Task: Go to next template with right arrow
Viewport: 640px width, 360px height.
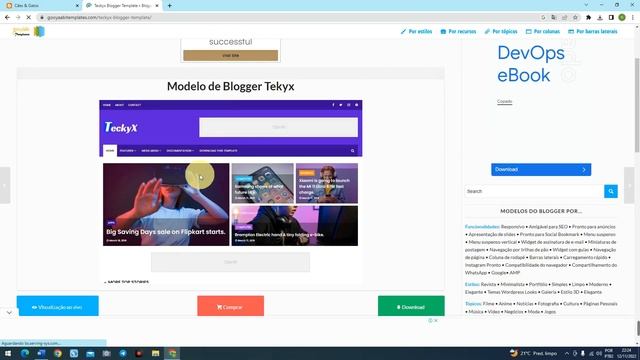Action: pyautogui.click(x=629, y=185)
